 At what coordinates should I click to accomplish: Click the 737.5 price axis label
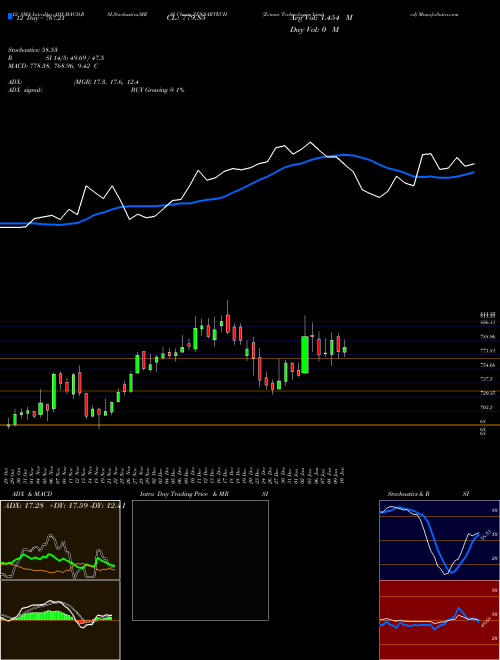[x=487, y=379]
